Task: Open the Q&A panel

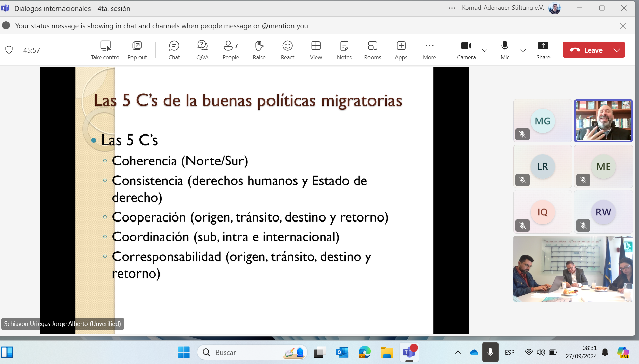Action: point(202,50)
